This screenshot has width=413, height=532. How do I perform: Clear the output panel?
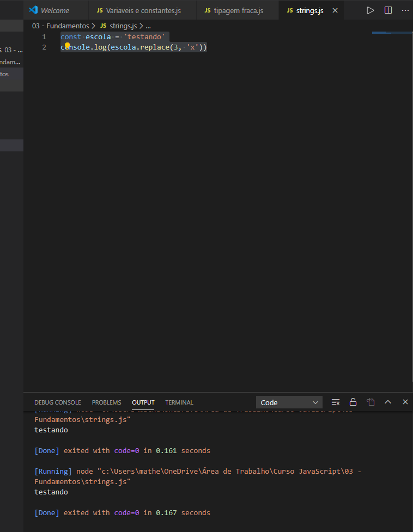(336, 402)
